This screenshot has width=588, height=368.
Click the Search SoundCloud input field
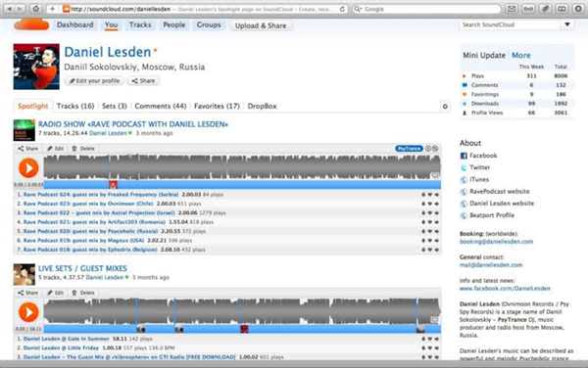coord(511,24)
